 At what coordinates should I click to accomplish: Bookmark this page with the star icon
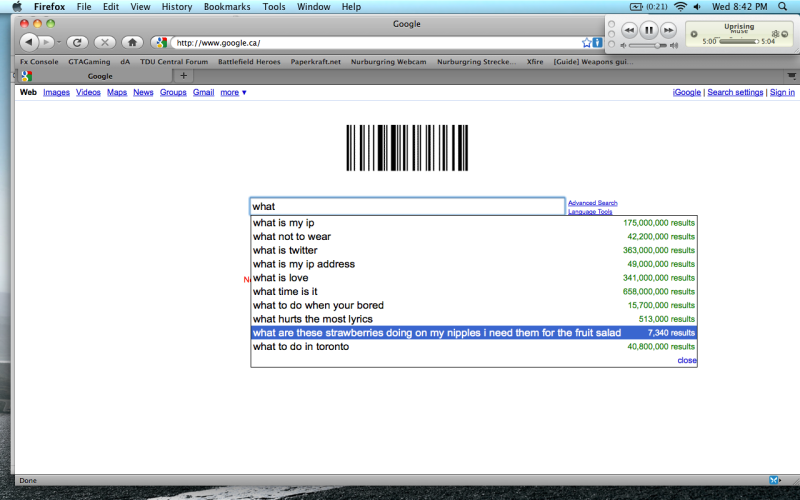coord(587,42)
